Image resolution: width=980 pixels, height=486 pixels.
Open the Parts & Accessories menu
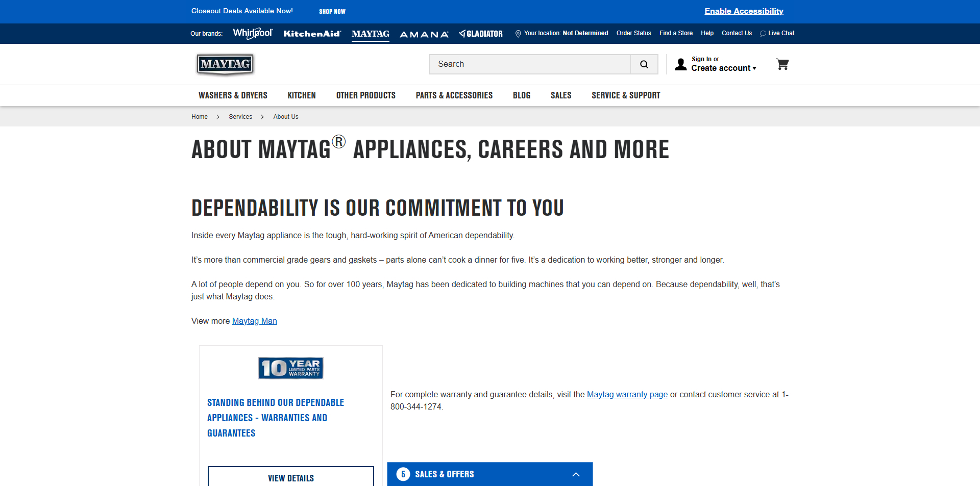coord(454,95)
